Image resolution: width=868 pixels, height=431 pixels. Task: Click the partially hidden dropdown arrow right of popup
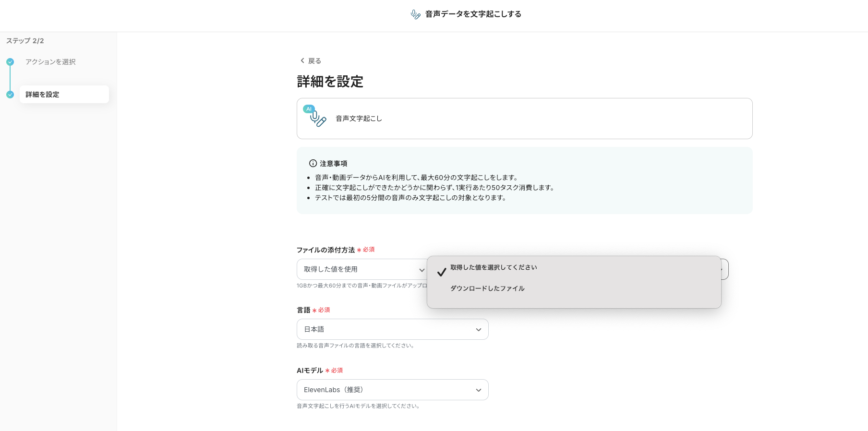[x=724, y=269]
